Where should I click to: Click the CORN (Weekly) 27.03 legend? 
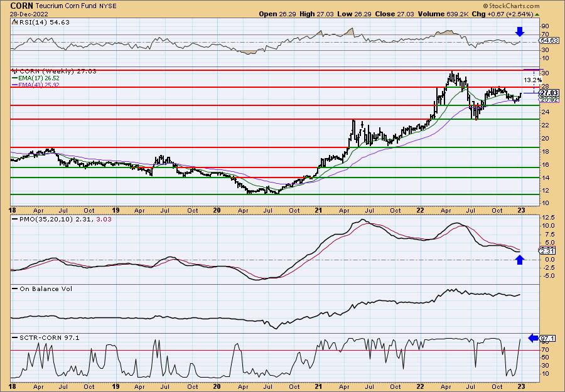(55, 72)
